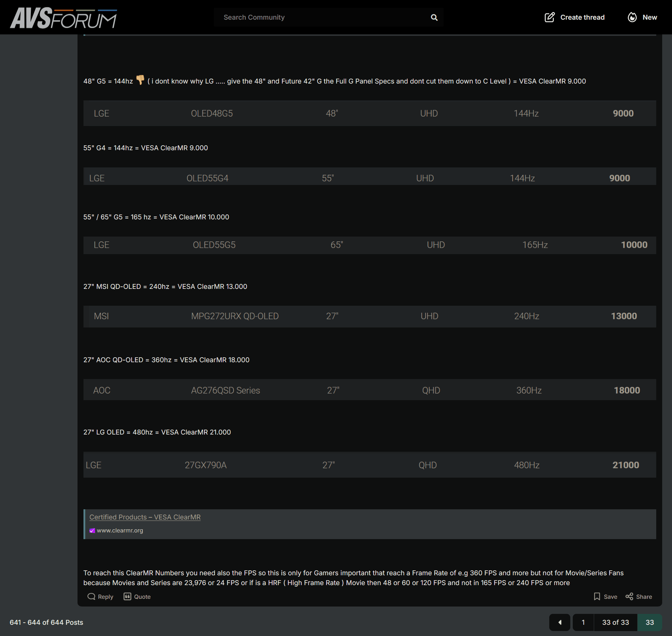Click the New flame icon
This screenshot has width=672, height=636.
632,18
